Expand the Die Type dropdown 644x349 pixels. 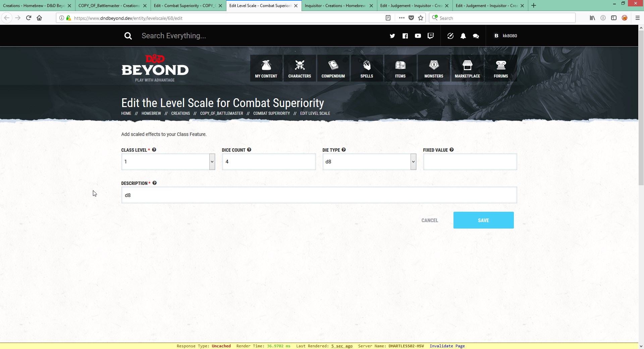(413, 162)
